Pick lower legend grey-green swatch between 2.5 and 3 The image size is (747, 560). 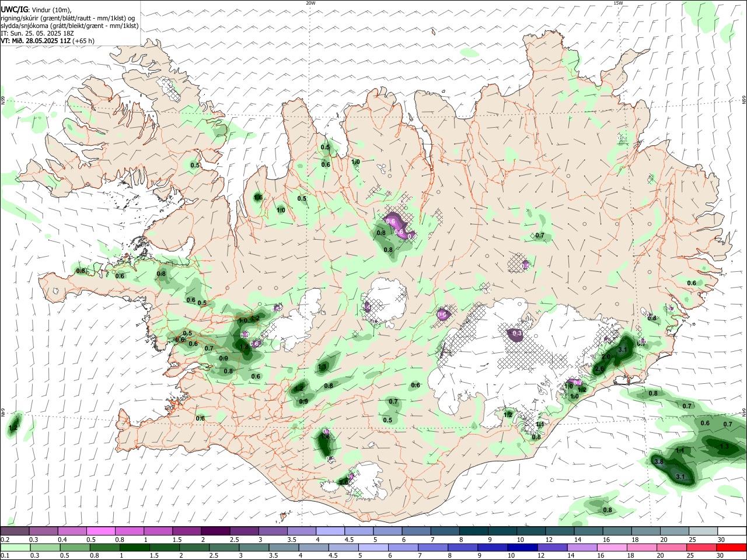click(224, 547)
